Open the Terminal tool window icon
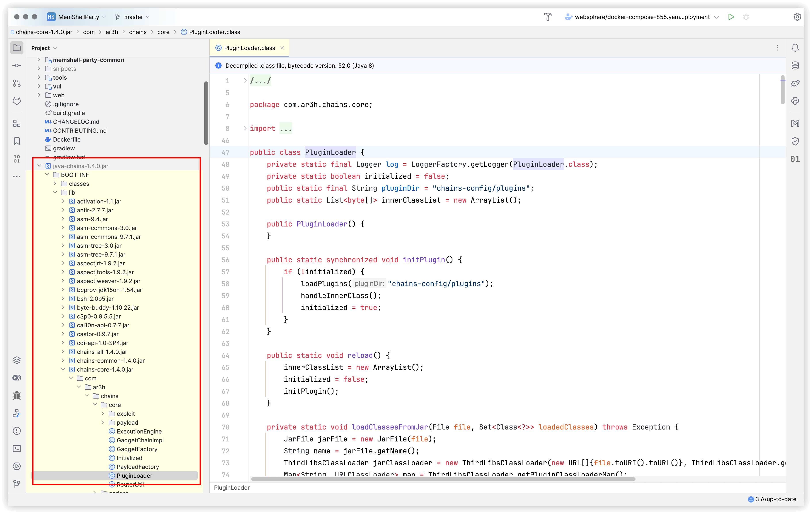Screen dimensions: 812x514 point(17,448)
